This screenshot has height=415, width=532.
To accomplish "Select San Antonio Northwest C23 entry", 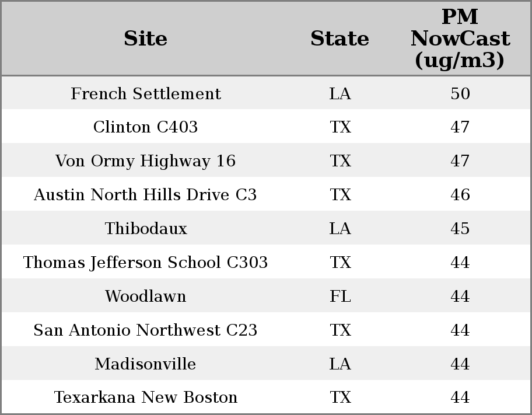I will [x=146, y=330].
